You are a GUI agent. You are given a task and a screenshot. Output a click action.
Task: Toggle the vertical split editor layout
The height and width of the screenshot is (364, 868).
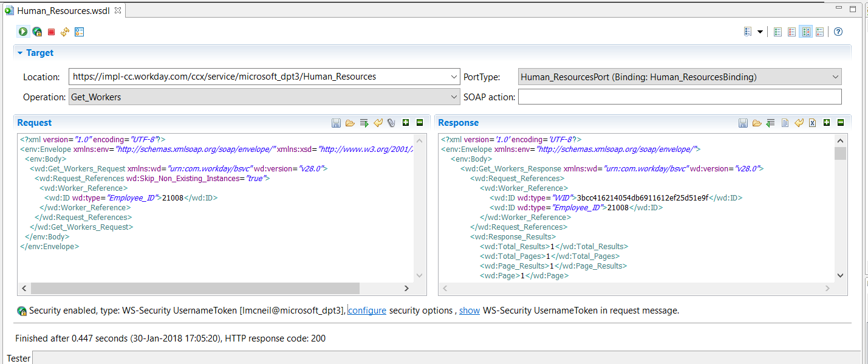click(806, 32)
